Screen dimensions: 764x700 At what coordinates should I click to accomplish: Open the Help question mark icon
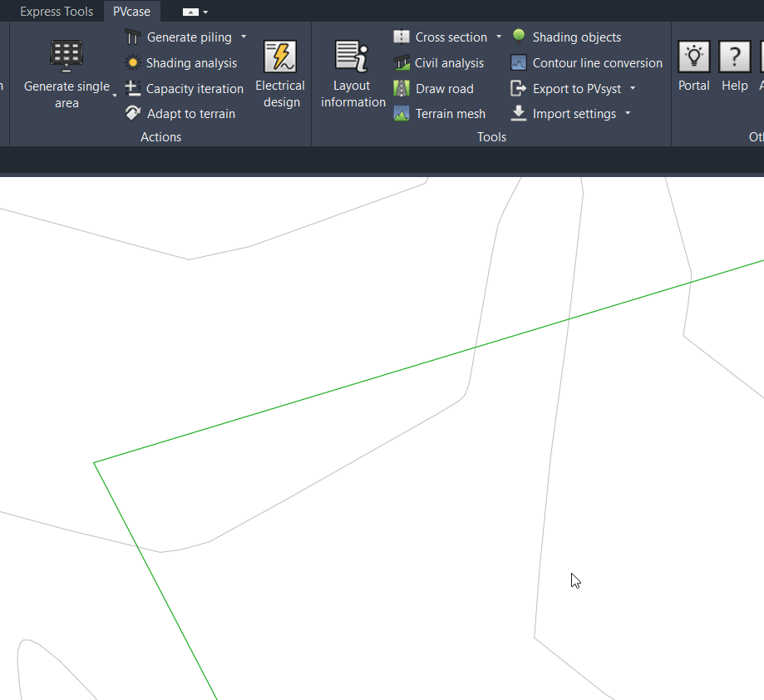[x=734, y=57]
